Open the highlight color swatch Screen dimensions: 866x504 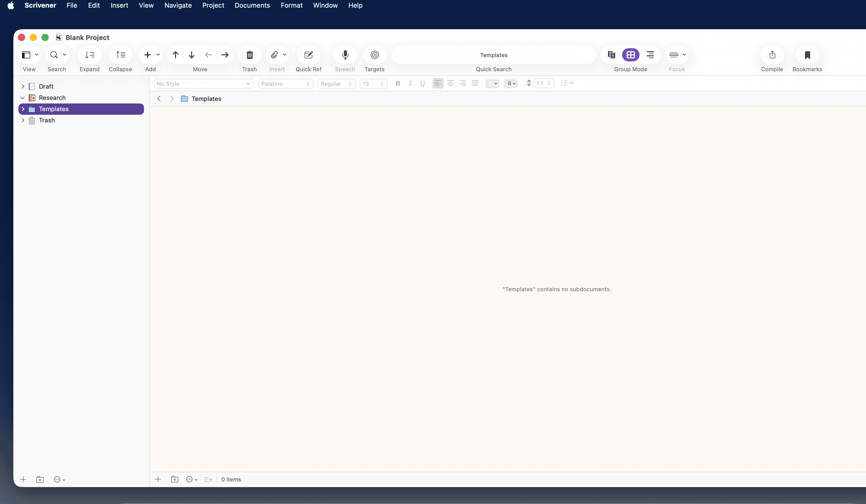[511, 83]
